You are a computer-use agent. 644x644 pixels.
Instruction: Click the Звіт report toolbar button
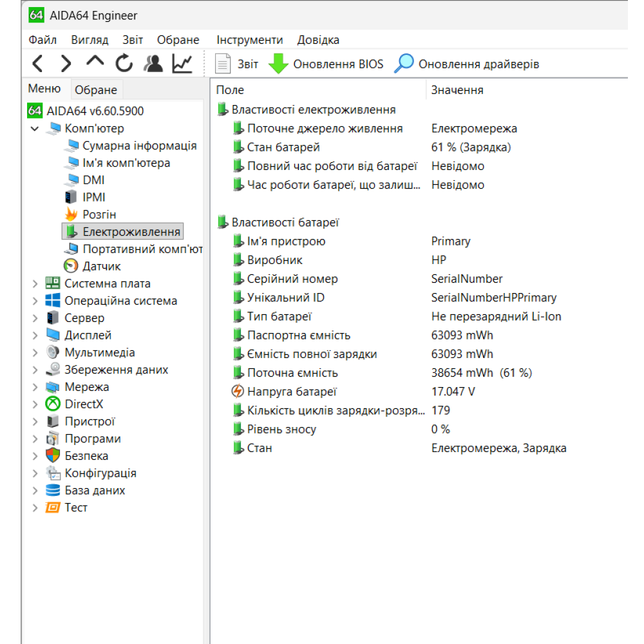(236, 64)
